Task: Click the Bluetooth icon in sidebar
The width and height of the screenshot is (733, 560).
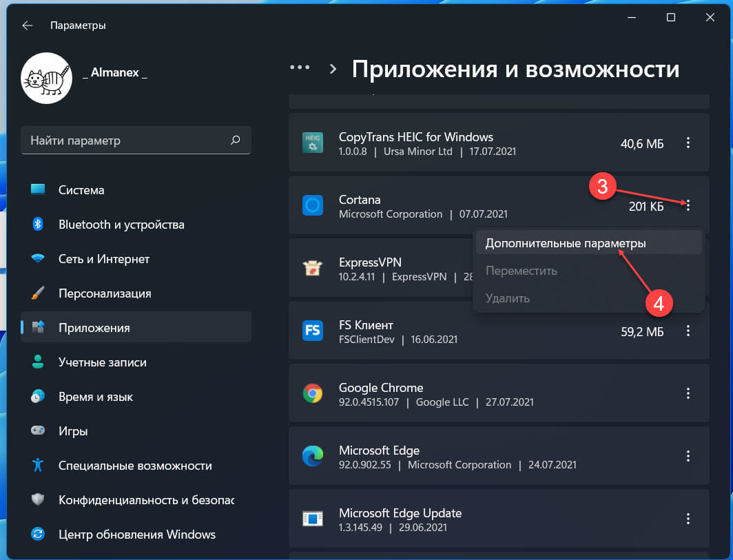Action: pos(38,224)
